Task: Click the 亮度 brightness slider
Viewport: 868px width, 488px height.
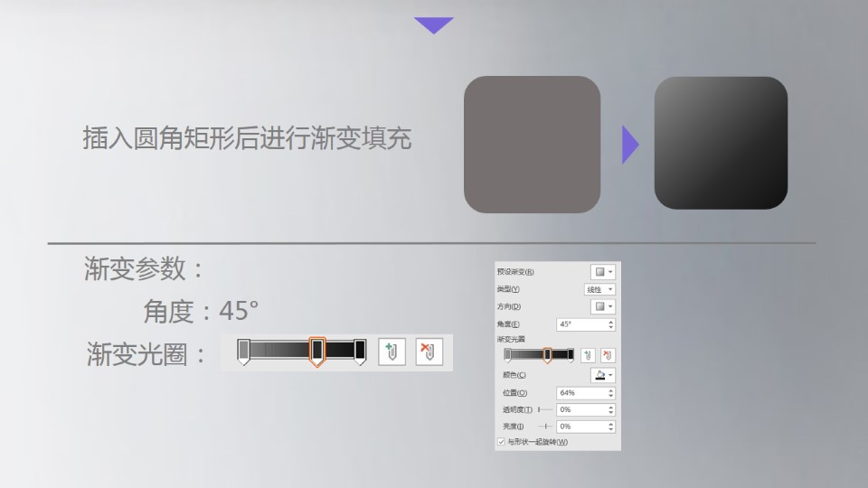Action: coord(545,426)
